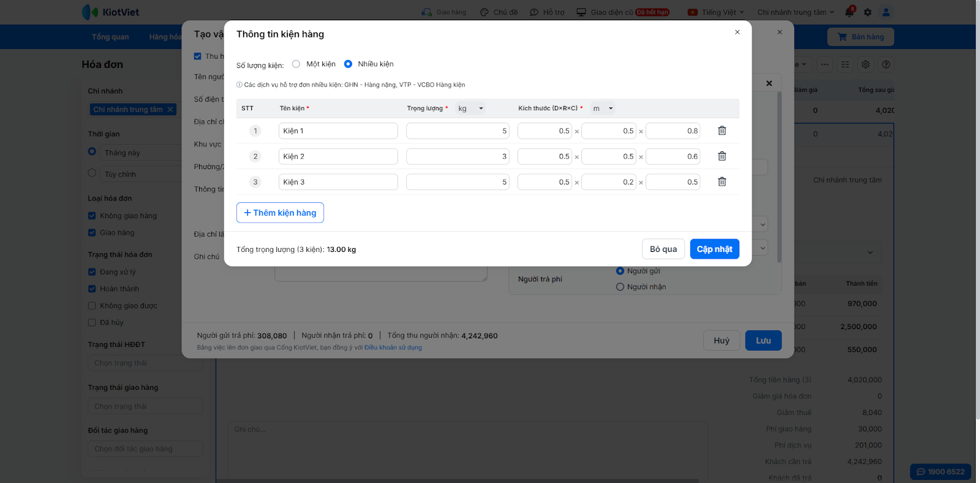Select the Một kiện radio option
The image size is (980, 483).
(x=296, y=64)
